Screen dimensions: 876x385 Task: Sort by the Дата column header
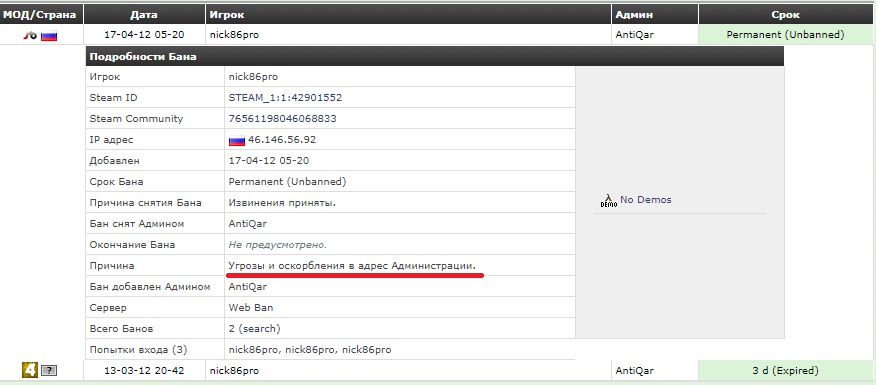pos(144,15)
